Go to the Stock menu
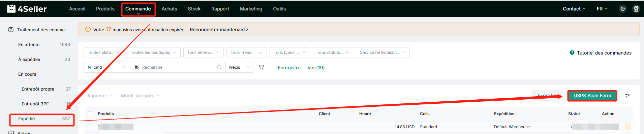The height and width of the screenshot is (134, 644). pos(194,9)
